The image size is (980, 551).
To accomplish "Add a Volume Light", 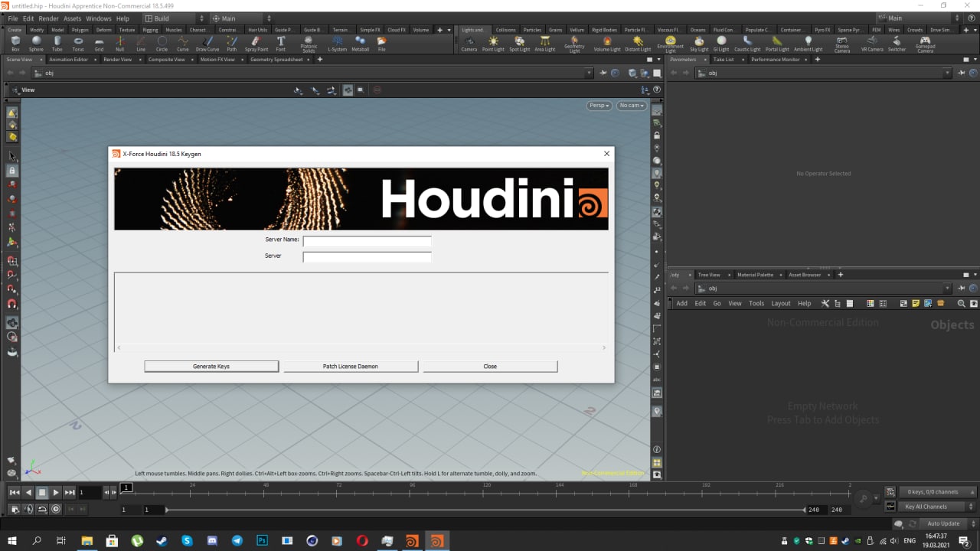I will (607, 44).
